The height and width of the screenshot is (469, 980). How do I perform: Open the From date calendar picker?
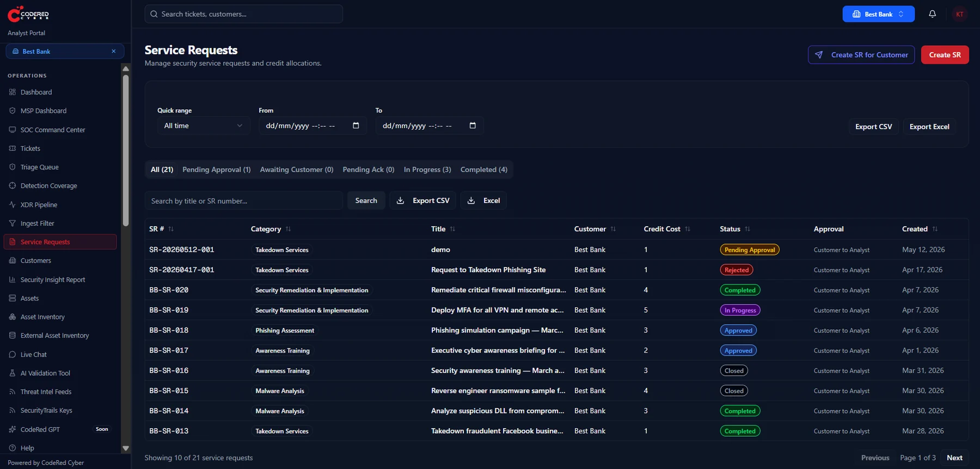pyautogui.click(x=356, y=126)
